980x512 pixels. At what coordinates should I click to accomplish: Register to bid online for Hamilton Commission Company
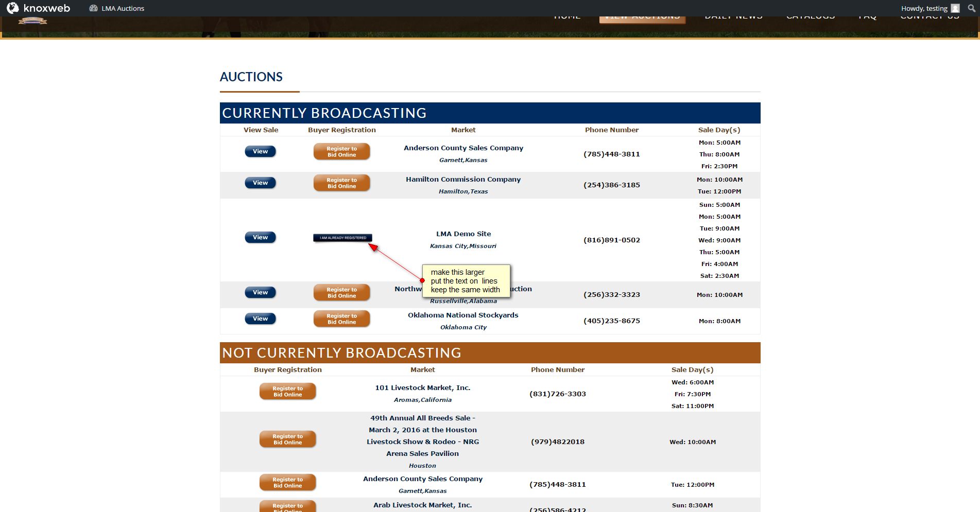pos(342,183)
